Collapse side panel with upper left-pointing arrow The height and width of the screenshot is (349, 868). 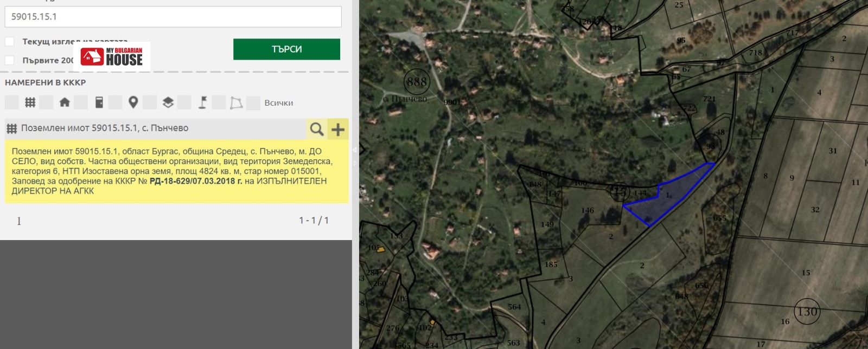coord(355,150)
